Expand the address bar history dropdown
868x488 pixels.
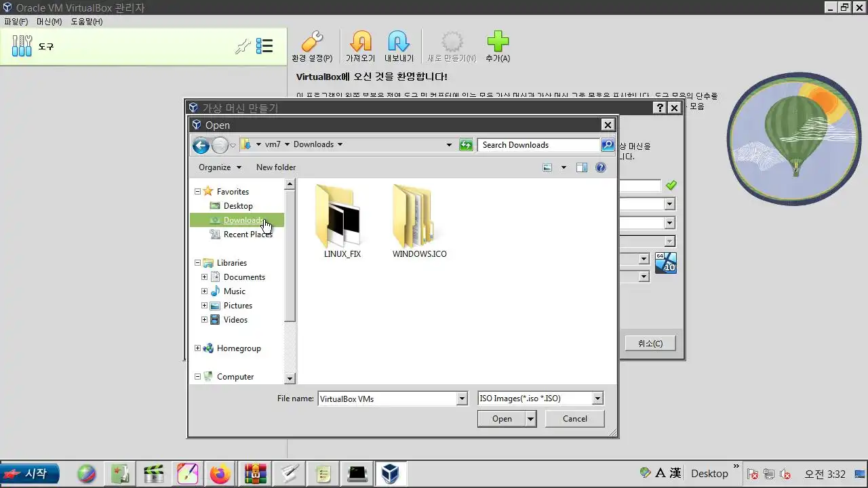[x=449, y=144]
